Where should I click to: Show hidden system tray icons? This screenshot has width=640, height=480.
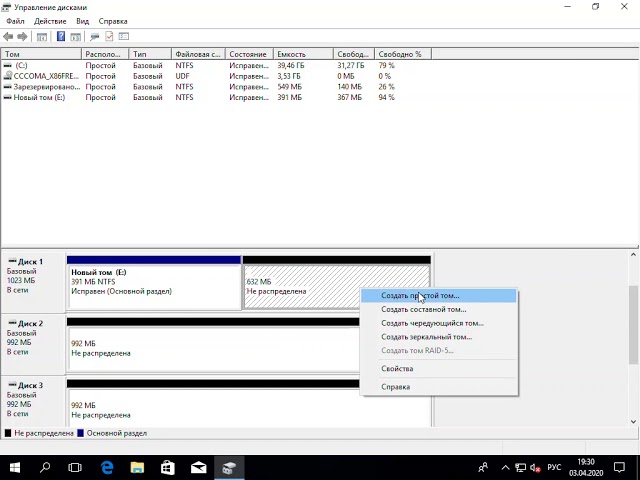click(505, 467)
